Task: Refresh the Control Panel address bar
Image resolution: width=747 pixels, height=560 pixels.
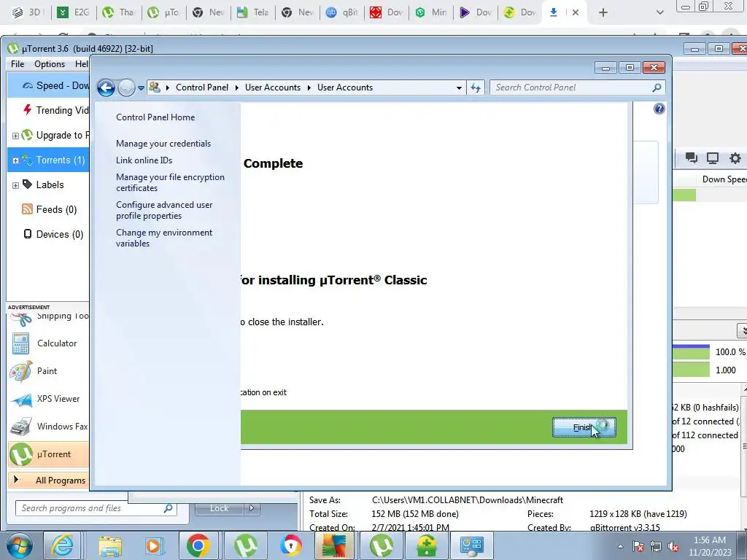Action: (x=476, y=87)
